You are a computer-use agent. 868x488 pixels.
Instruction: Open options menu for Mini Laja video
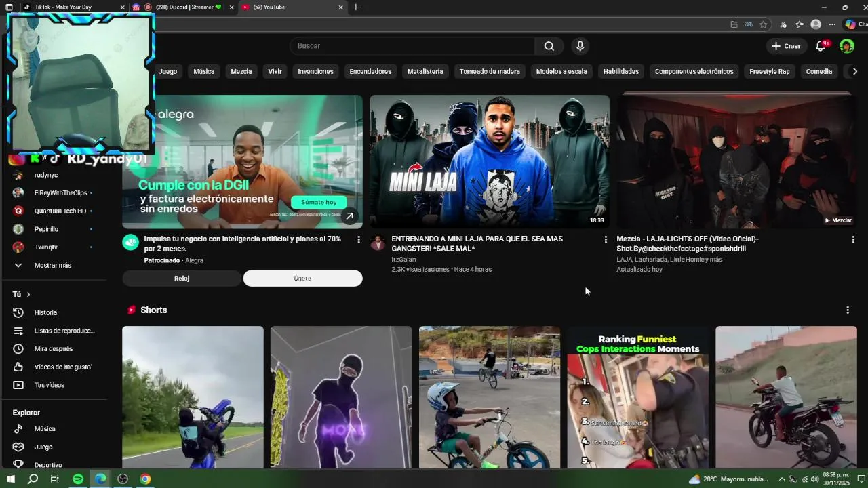point(606,239)
